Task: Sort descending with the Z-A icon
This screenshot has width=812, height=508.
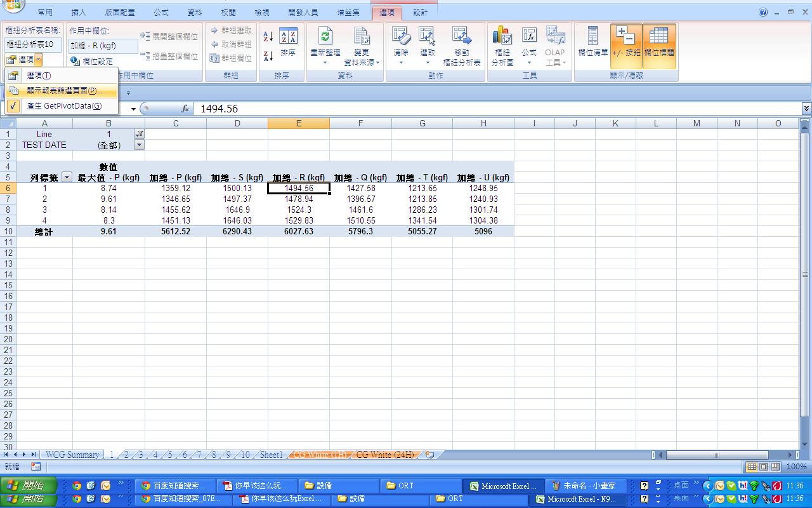Action: [x=268, y=56]
